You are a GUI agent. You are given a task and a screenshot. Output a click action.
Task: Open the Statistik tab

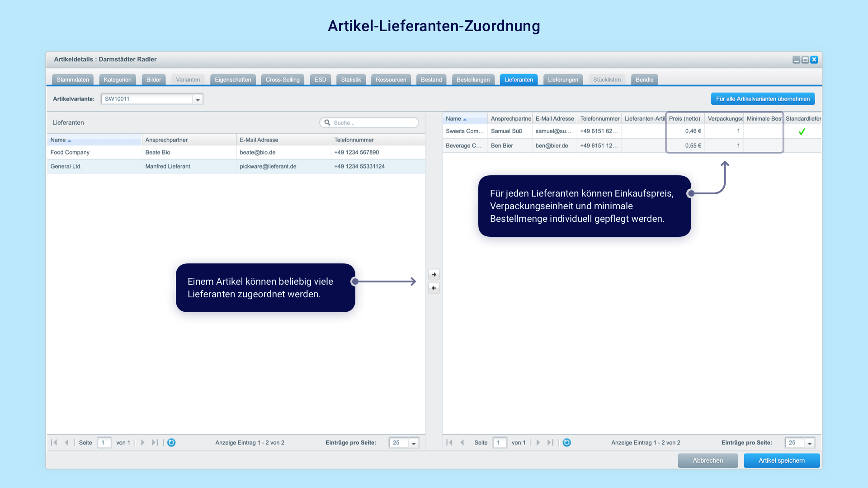[351, 80]
